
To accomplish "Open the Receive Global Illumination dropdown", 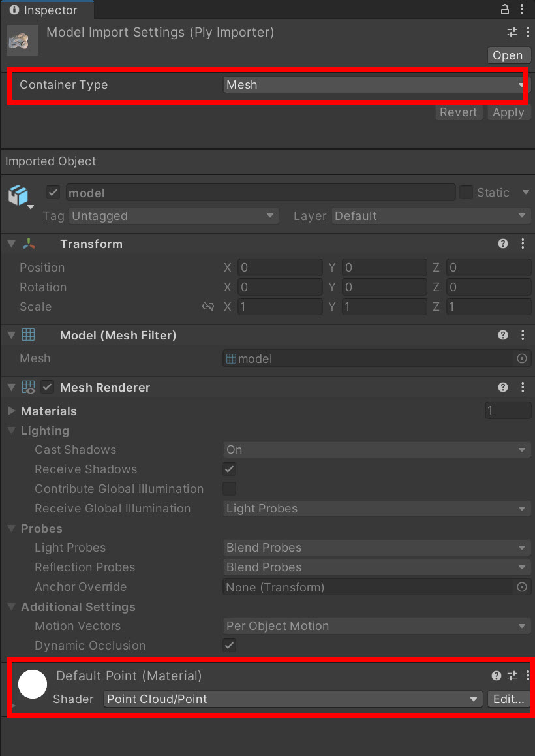I will coord(377,509).
